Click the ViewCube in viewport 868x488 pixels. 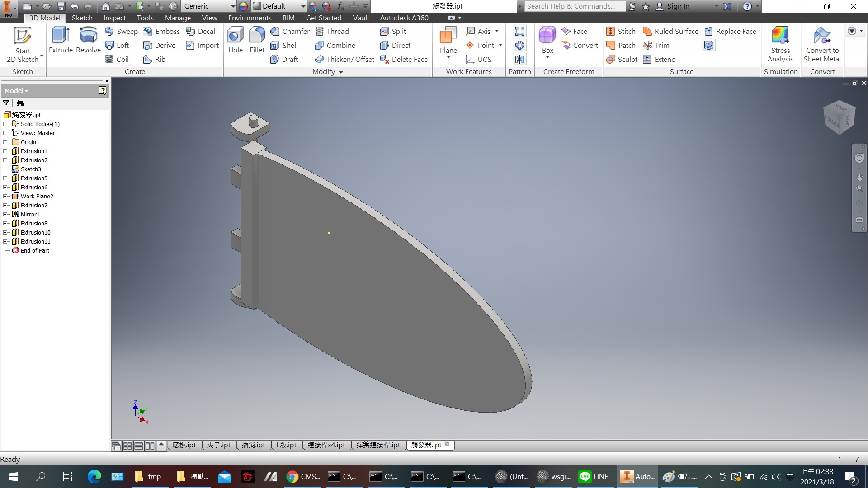pos(839,117)
